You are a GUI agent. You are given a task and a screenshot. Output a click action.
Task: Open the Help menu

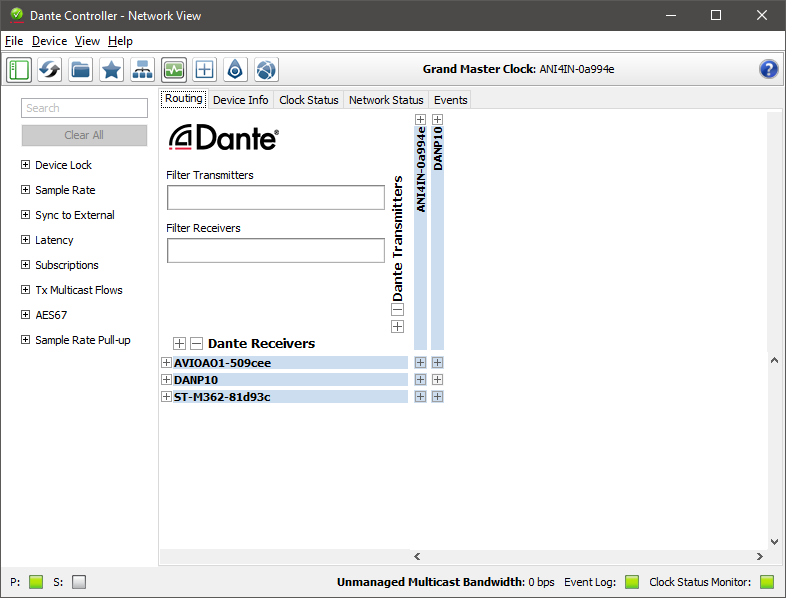tap(120, 41)
